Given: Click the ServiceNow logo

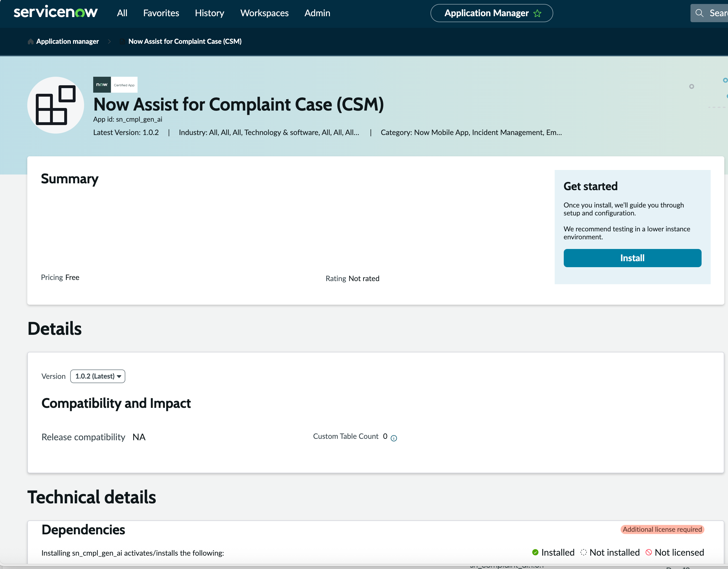Looking at the screenshot, I should point(55,12).
